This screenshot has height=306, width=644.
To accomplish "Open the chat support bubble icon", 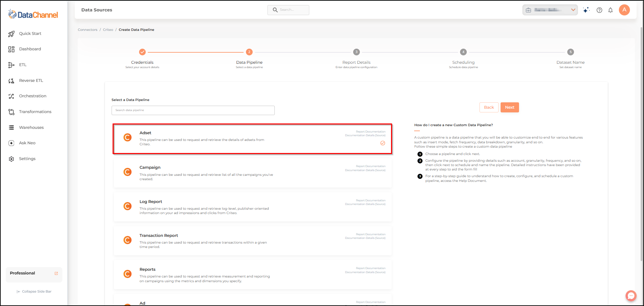I will coord(631,296).
